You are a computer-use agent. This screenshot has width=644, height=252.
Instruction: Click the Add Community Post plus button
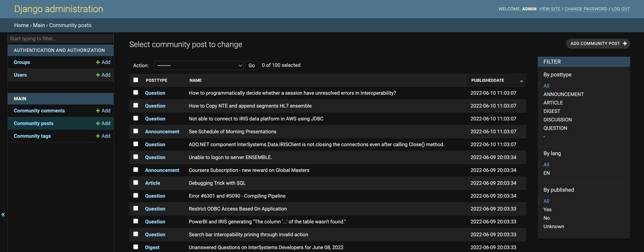point(625,43)
